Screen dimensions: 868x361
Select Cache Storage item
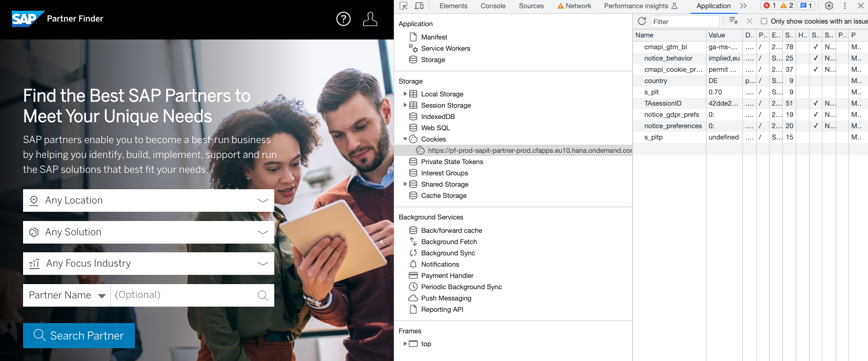pos(443,195)
